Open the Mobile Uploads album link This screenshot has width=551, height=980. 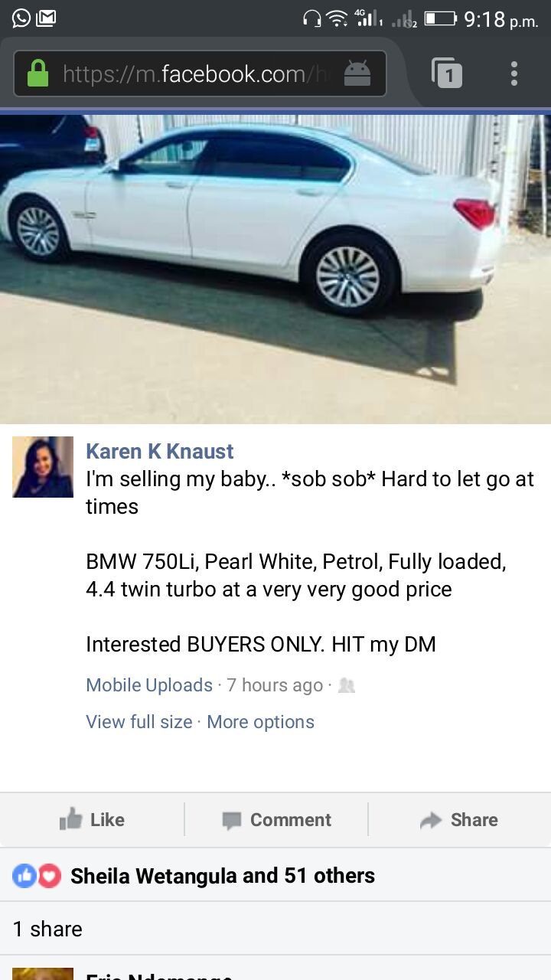(x=149, y=684)
